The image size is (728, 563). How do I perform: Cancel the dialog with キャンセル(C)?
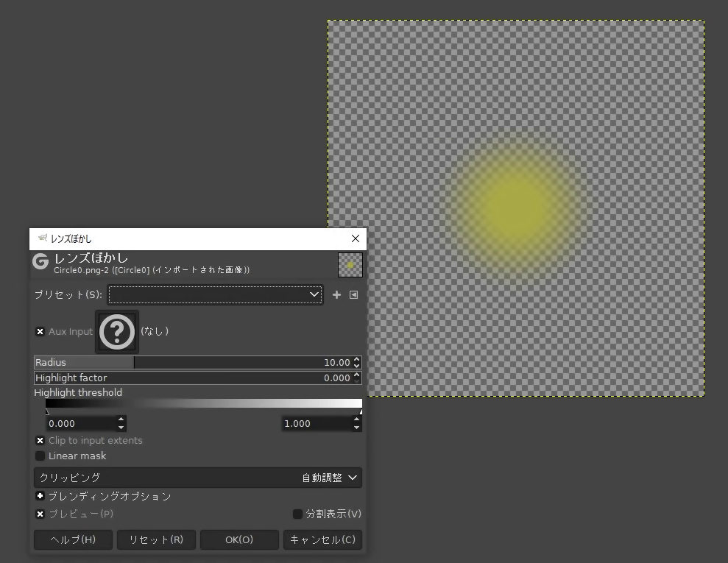click(x=322, y=539)
